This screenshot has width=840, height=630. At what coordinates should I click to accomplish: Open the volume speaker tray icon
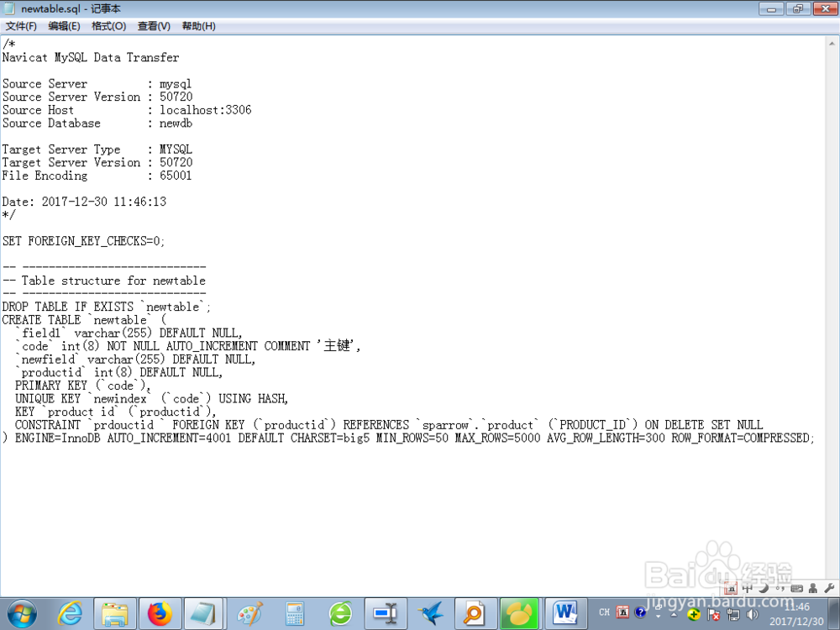click(x=753, y=615)
